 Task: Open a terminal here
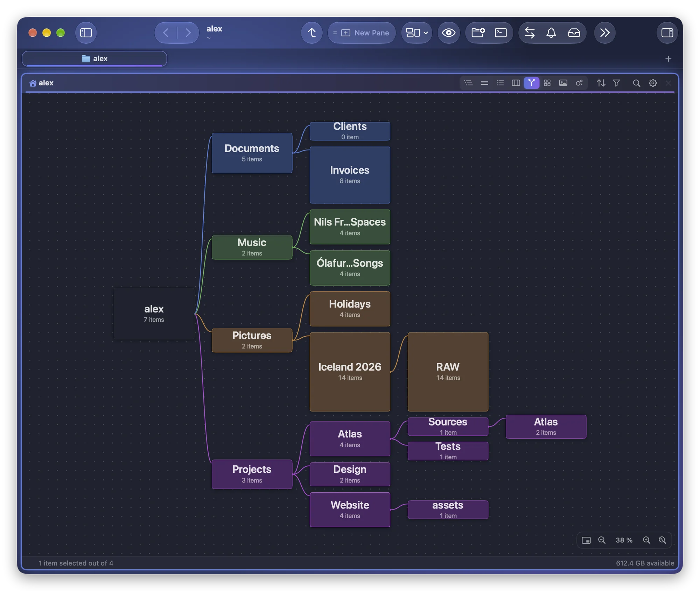500,33
